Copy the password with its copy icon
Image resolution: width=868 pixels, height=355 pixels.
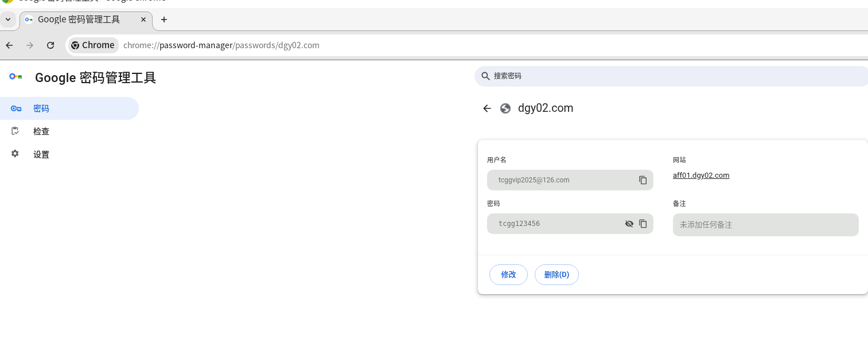[643, 224]
